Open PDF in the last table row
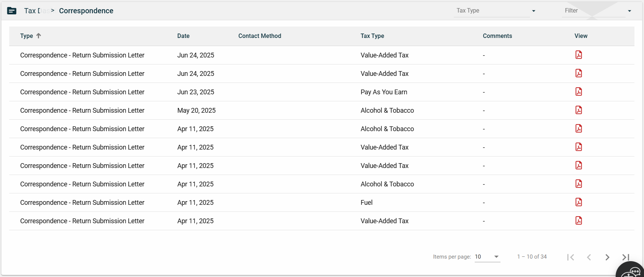The width and height of the screenshot is (644, 277). click(578, 221)
